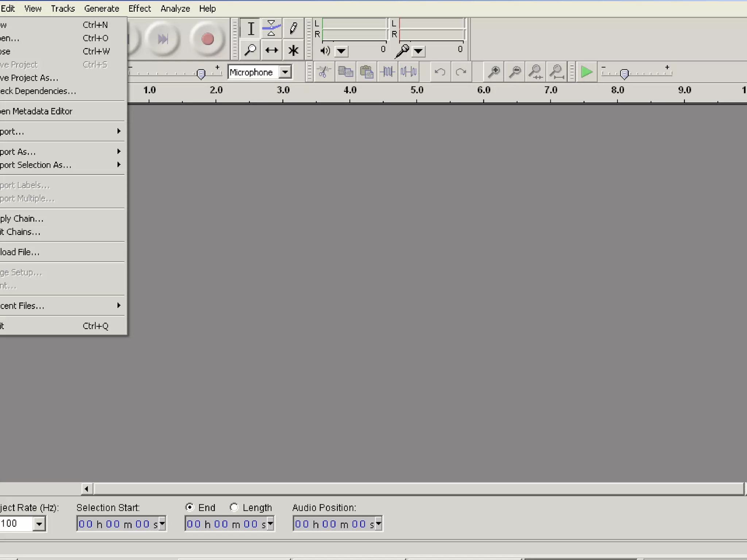
Task: Click the red Record button
Action: pos(208,39)
